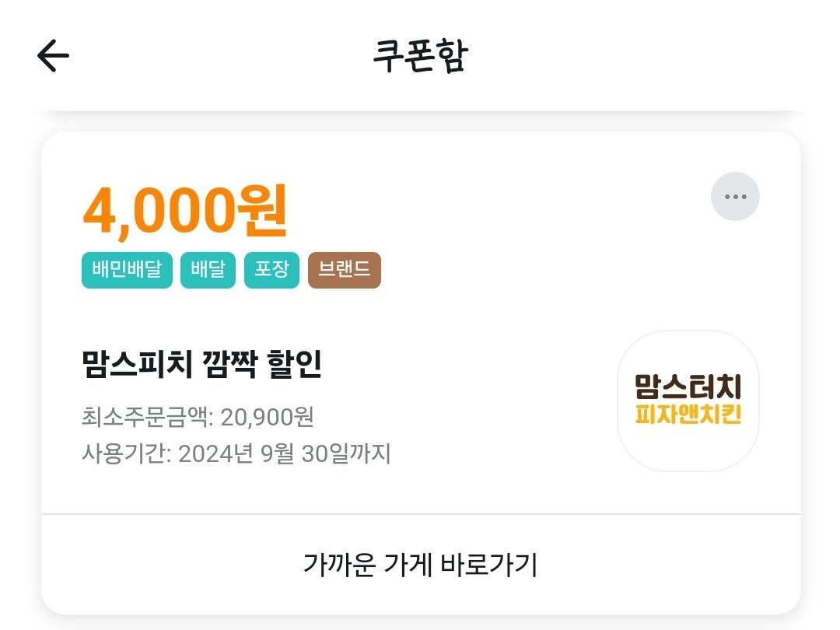Viewport: 840px width, 630px height.
Task: Click the divider above 가까운 가게 바로가기
Action: 421,514
